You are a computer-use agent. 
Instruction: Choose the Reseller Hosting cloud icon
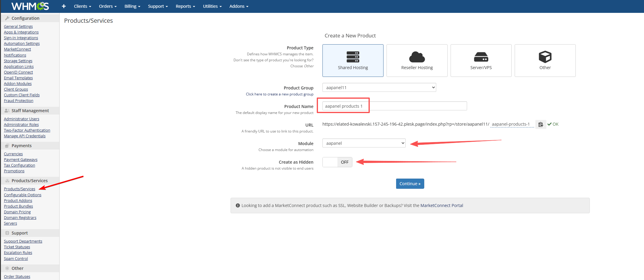(417, 57)
